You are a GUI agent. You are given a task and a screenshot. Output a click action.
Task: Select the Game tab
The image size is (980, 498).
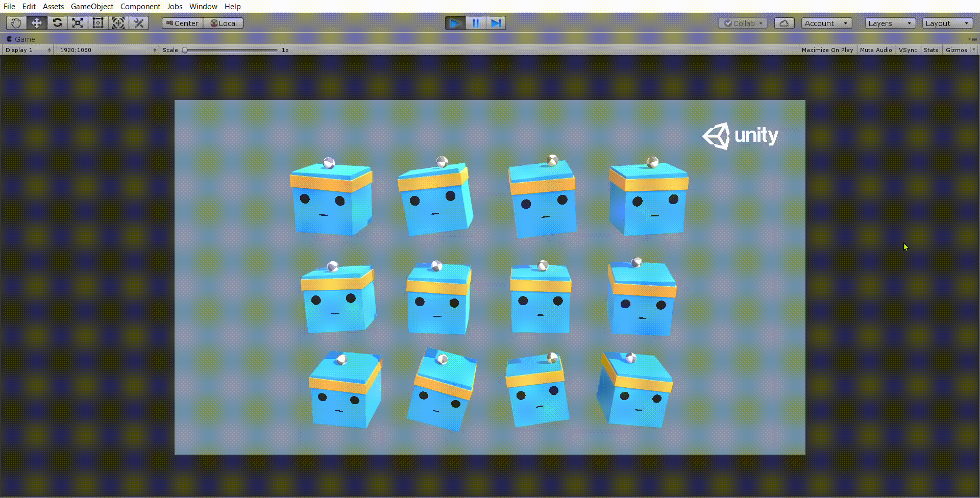[21, 39]
